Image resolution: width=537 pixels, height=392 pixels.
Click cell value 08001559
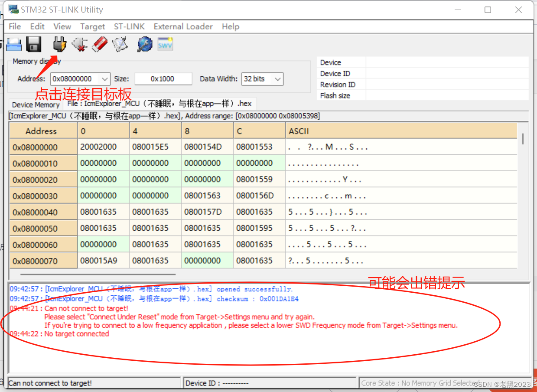259,180
